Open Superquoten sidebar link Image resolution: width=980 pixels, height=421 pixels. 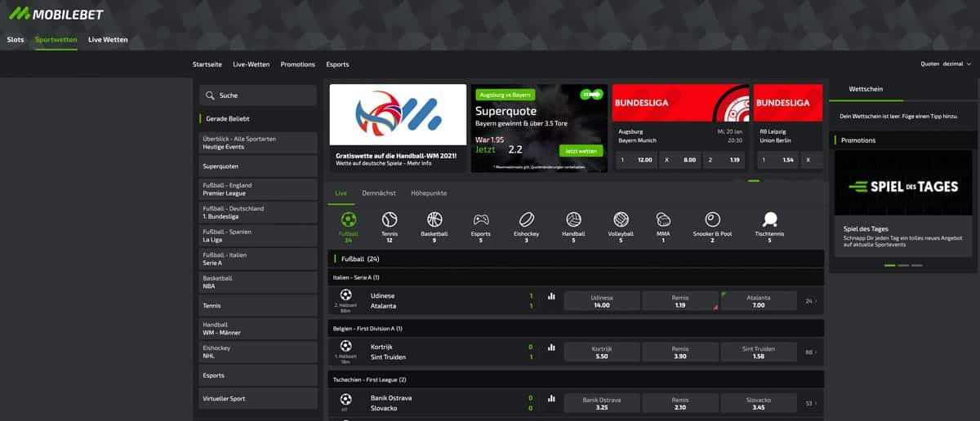[258, 166]
